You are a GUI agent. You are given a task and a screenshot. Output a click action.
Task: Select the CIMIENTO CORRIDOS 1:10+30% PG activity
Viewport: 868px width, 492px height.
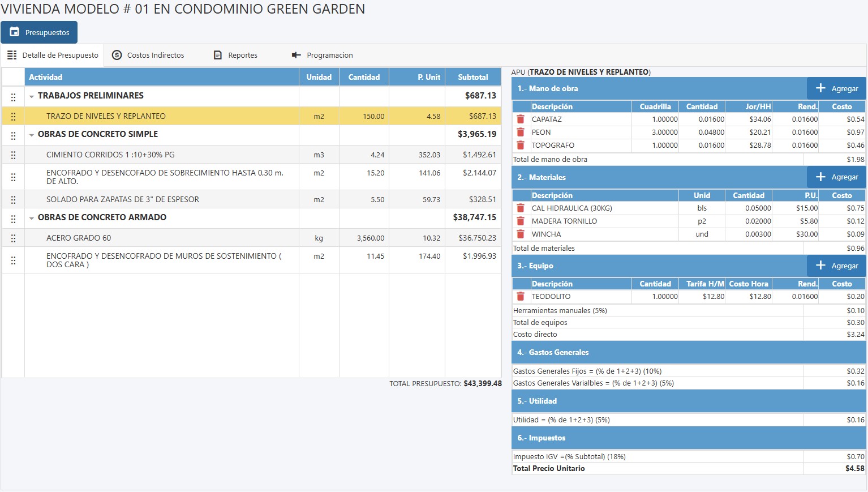110,155
